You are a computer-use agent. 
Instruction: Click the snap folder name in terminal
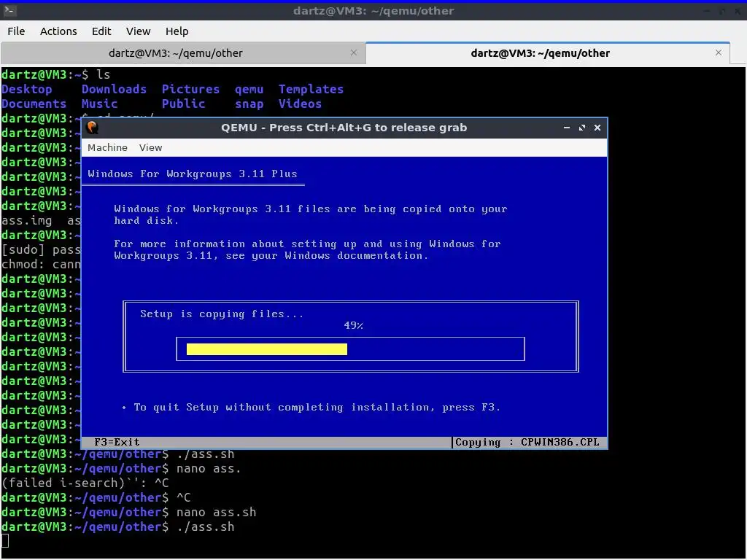(x=249, y=104)
